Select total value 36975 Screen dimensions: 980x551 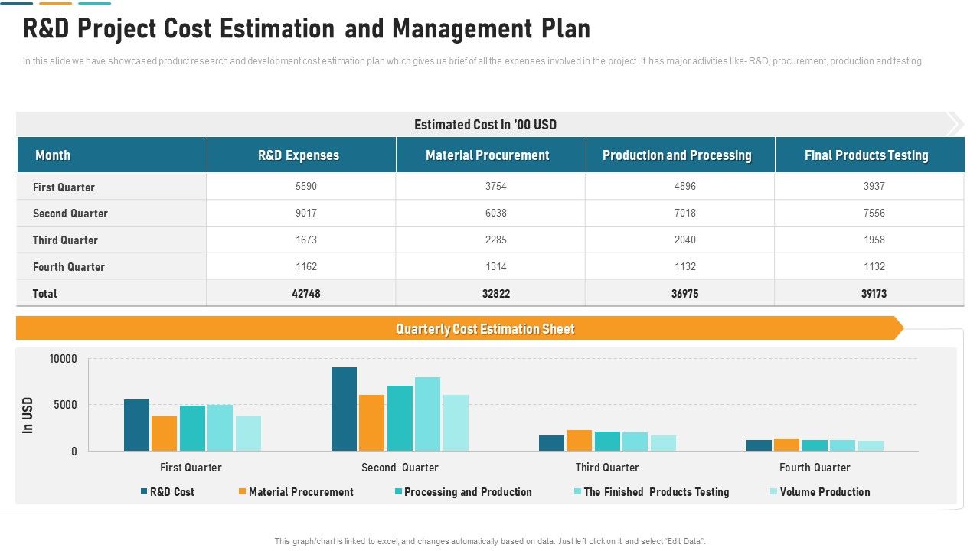[x=685, y=293]
